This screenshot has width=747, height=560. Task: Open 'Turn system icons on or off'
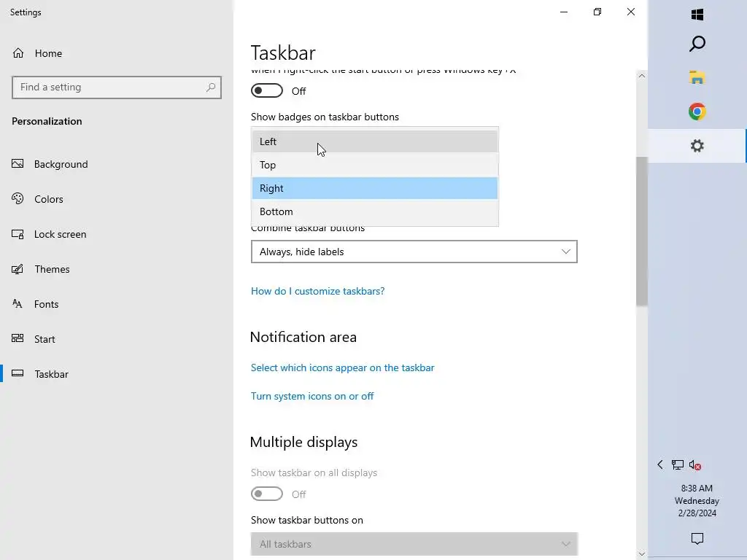pyautogui.click(x=312, y=396)
